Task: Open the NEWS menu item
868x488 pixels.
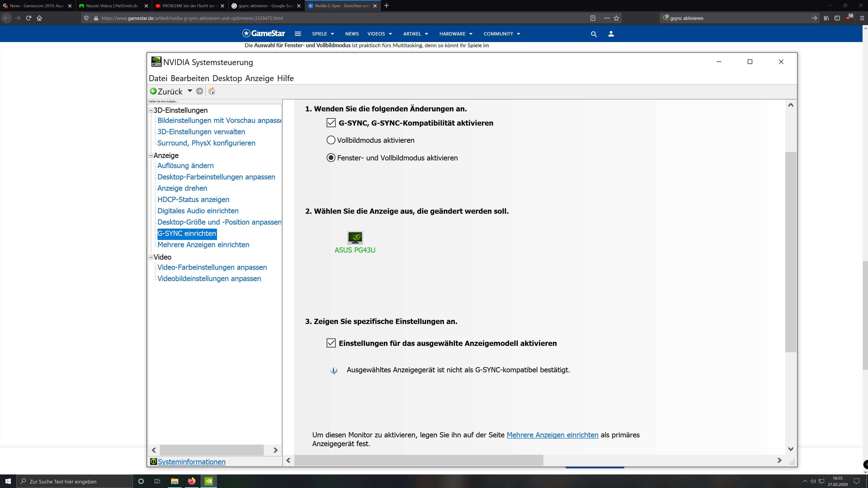Action: point(352,34)
